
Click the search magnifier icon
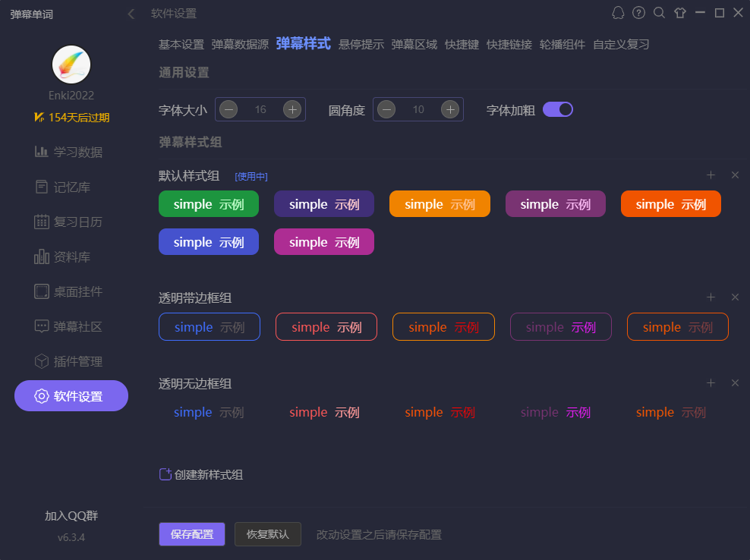click(x=659, y=13)
